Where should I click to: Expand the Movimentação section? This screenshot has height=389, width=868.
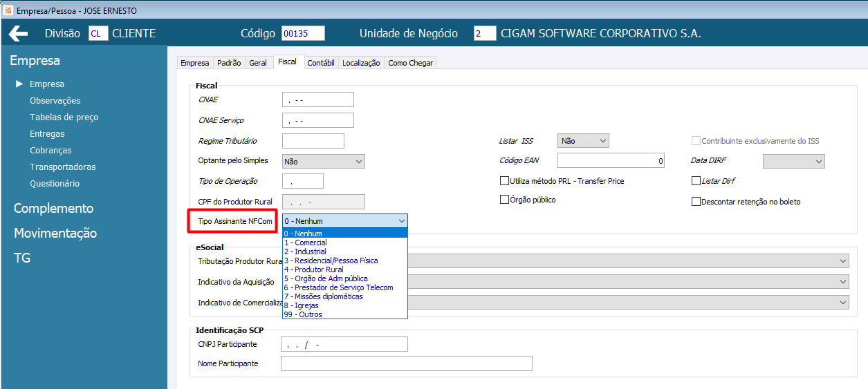tap(55, 234)
